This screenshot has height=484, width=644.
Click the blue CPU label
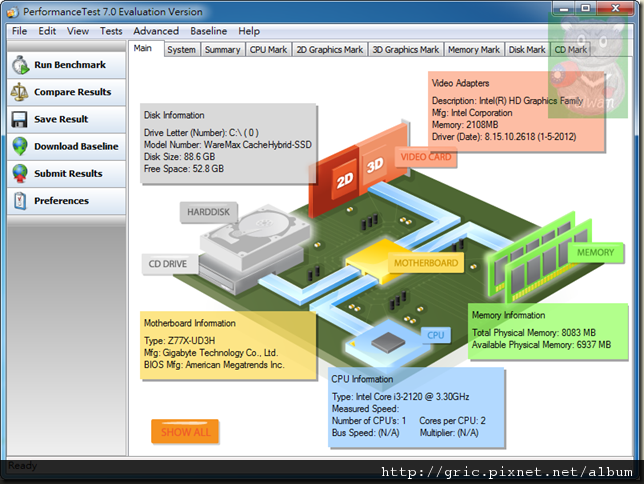[x=436, y=335]
